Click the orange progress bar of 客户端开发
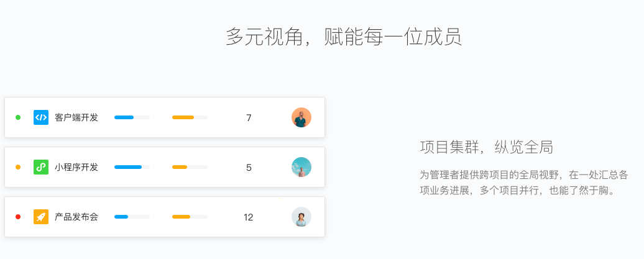This screenshot has width=644, height=259. pyautogui.click(x=190, y=117)
